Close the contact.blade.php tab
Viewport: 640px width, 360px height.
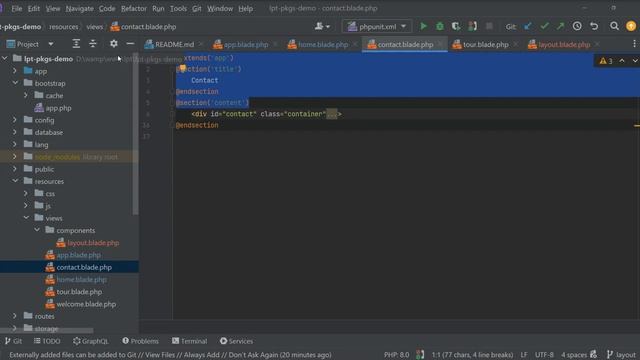(x=440, y=44)
